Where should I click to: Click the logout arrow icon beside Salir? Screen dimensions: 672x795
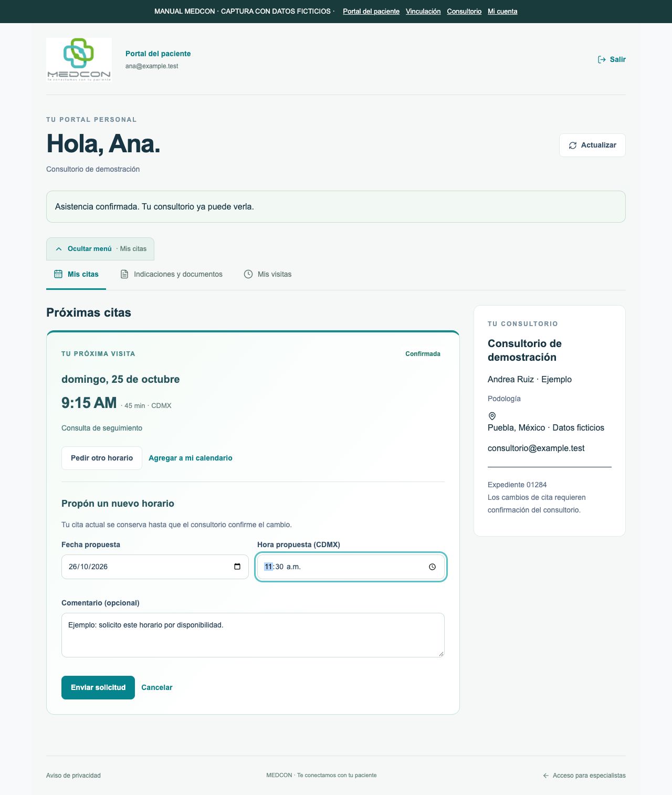click(602, 59)
